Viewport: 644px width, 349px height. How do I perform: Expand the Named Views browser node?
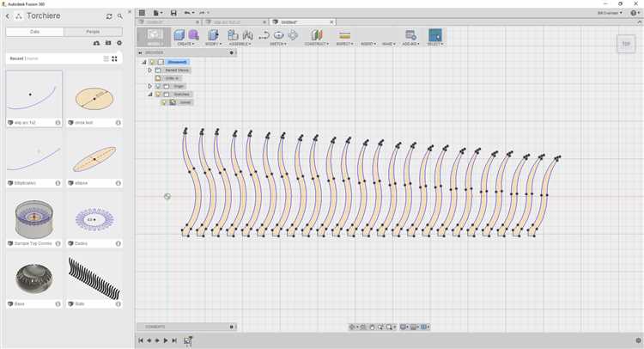coord(150,70)
